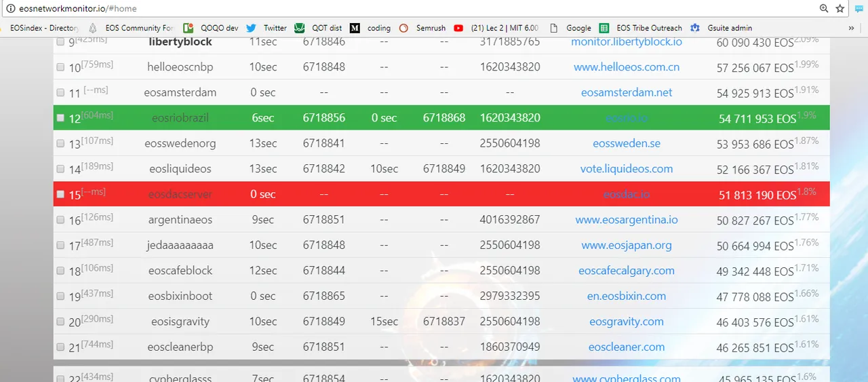Click vote total 51 813 190 EOS
Image resolution: width=868 pixels, height=382 pixels.
[757, 195]
